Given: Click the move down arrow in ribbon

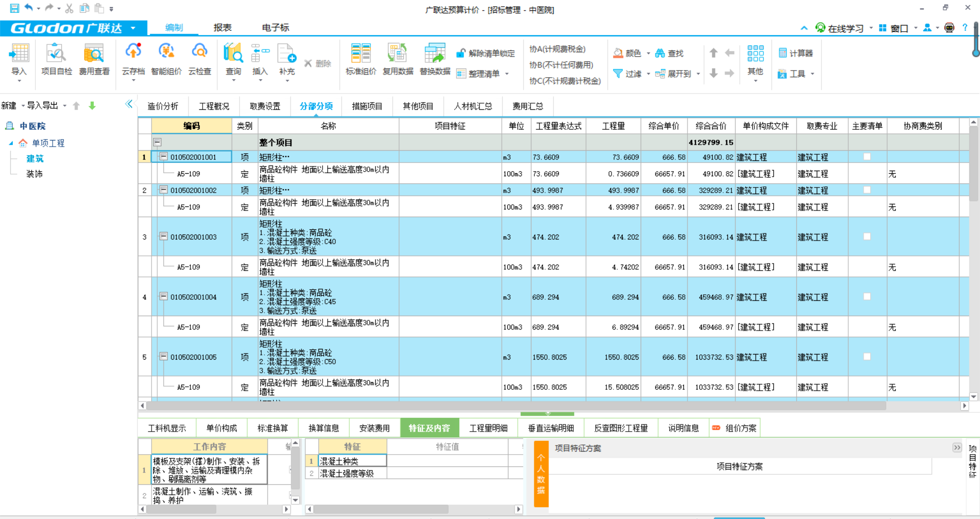Looking at the screenshot, I should point(714,74).
